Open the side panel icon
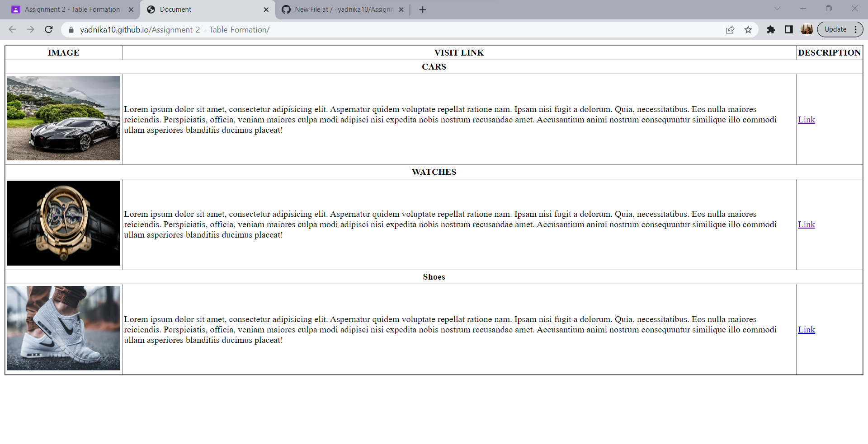 (789, 30)
